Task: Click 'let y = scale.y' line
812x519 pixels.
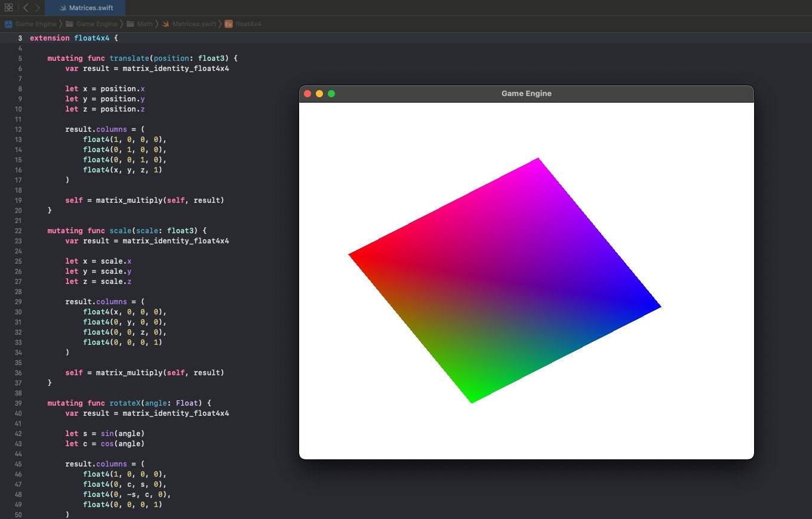Action: coord(99,271)
